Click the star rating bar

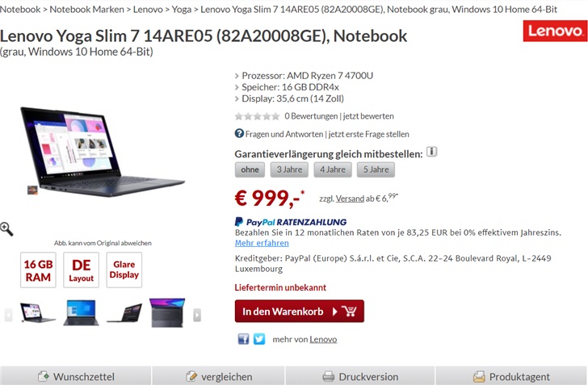(257, 116)
